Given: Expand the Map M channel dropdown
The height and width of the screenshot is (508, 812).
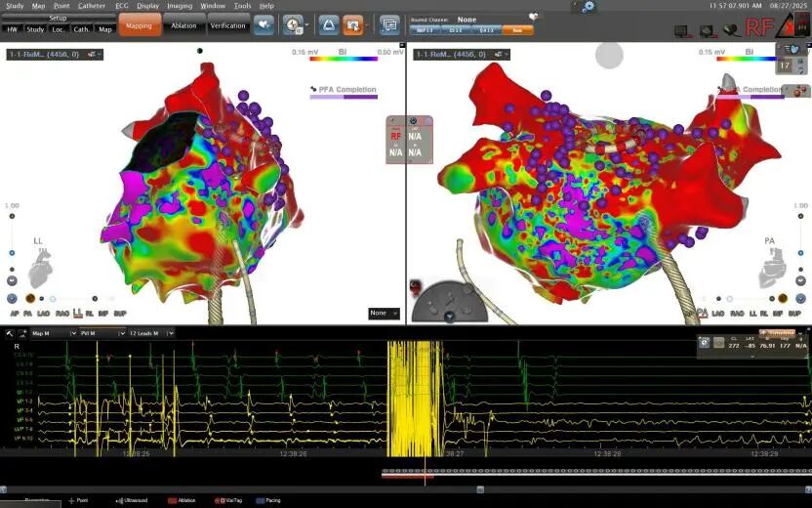Looking at the screenshot, I should coord(73,333).
